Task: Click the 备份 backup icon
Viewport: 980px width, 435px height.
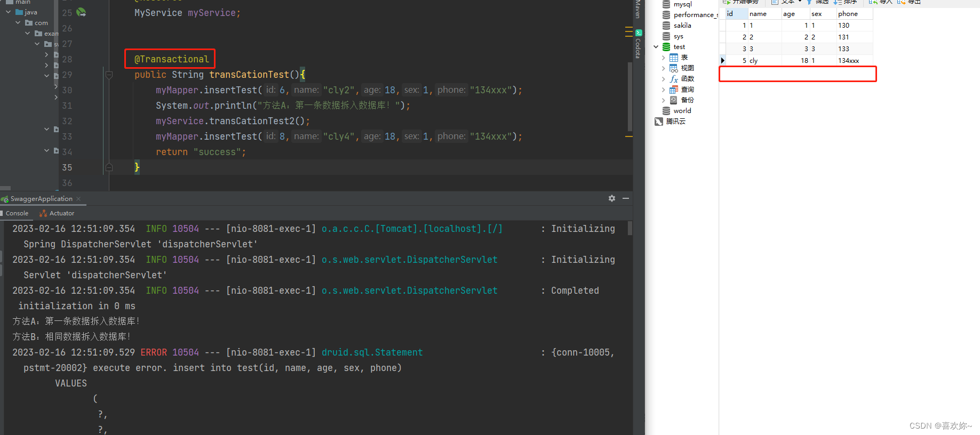Action: point(674,100)
